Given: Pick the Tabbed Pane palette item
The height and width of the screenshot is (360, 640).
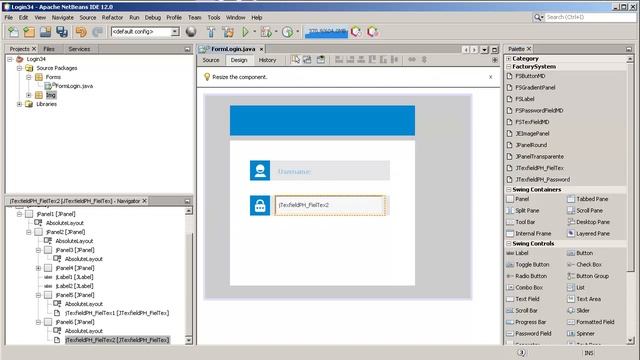Looking at the screenshot, I should (588, 199).
